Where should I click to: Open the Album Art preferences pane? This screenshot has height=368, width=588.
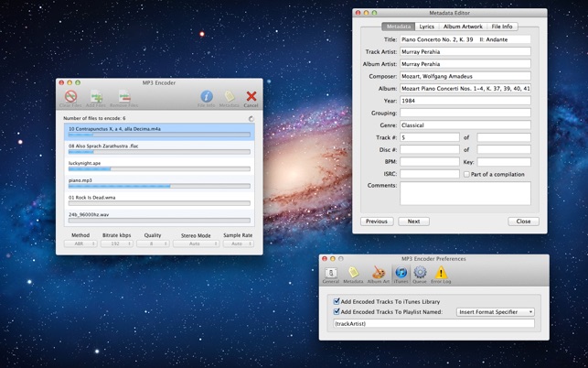[x=378, y=275]
